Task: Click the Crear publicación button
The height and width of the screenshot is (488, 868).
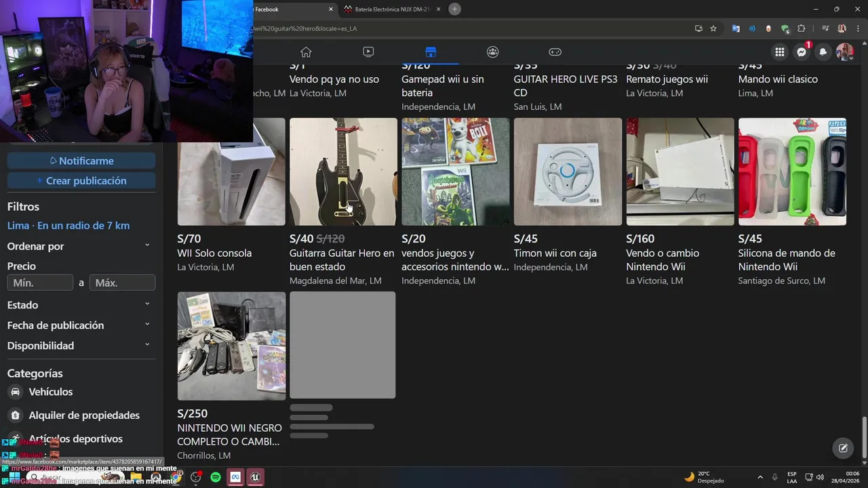Action: tap(81, 181)
